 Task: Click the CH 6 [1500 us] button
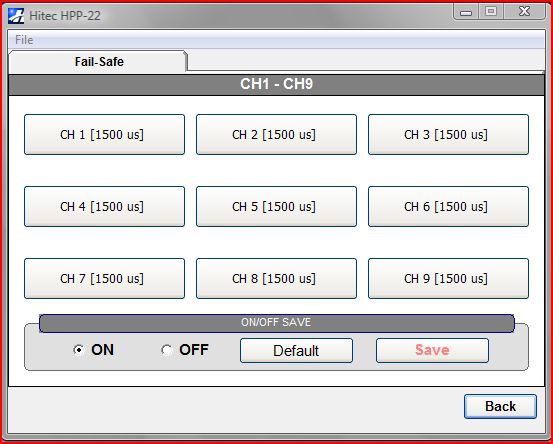448,206
